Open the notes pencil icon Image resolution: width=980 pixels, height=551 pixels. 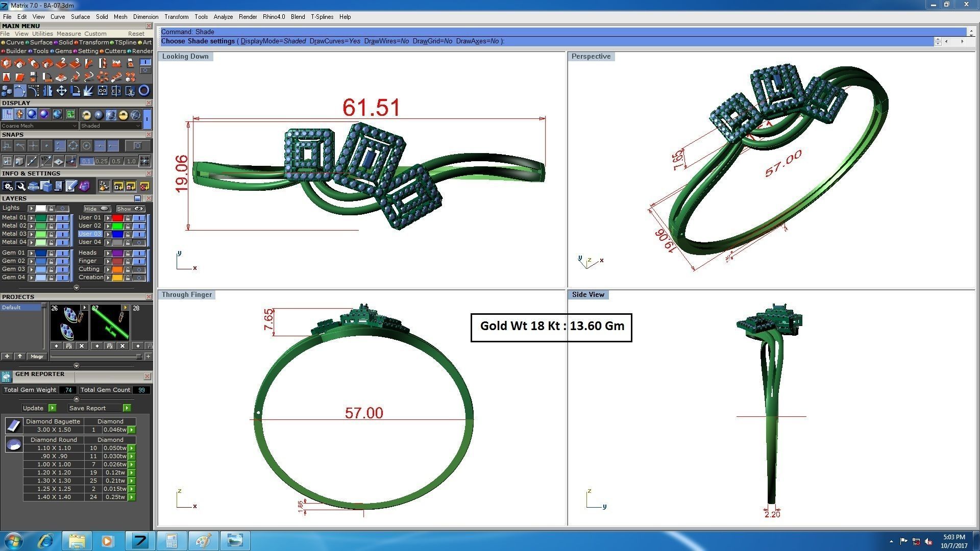point(71,186)
